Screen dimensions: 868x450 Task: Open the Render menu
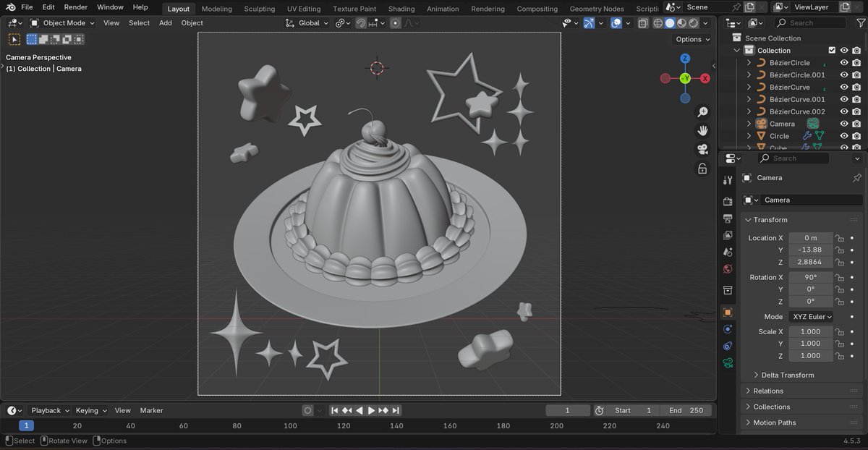(x=75, y=7)
